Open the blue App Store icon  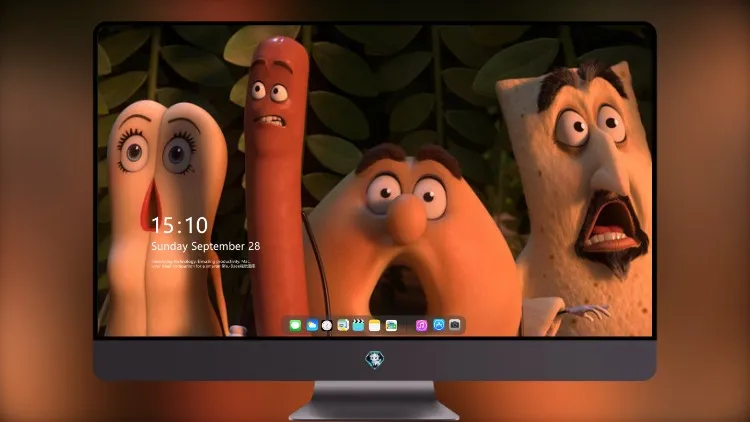click(x=439, y=325)
